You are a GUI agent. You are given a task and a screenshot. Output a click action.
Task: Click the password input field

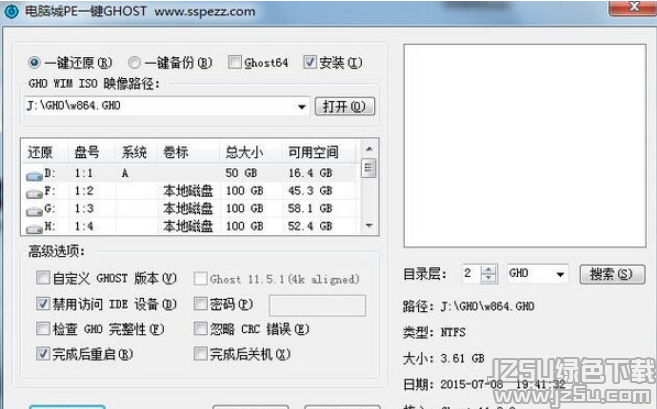[x=317, y=305]
